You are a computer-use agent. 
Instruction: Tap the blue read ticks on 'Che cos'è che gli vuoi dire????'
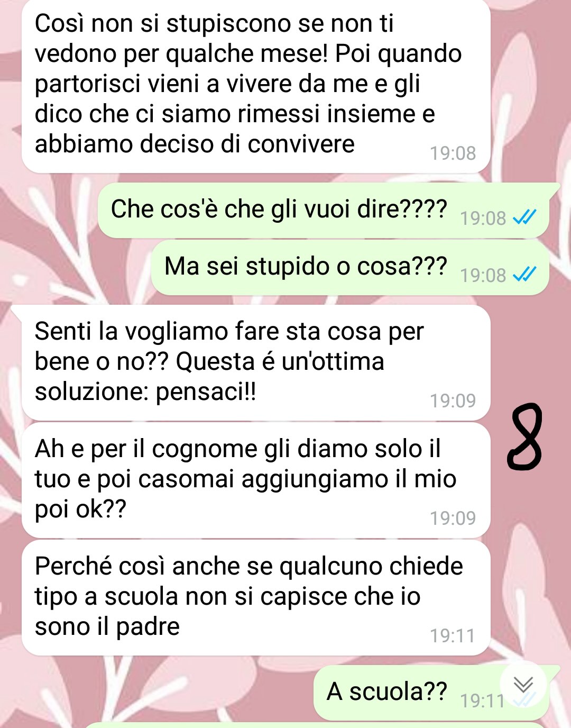525,217
